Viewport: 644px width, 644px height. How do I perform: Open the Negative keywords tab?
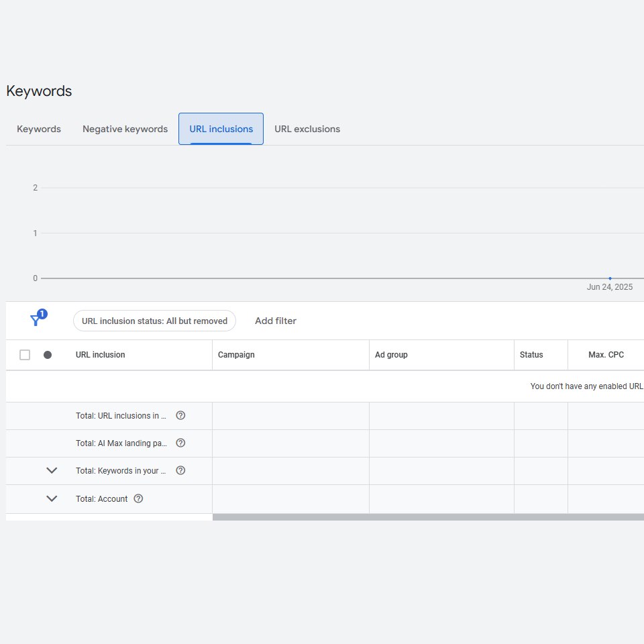(x=125, y=129)
